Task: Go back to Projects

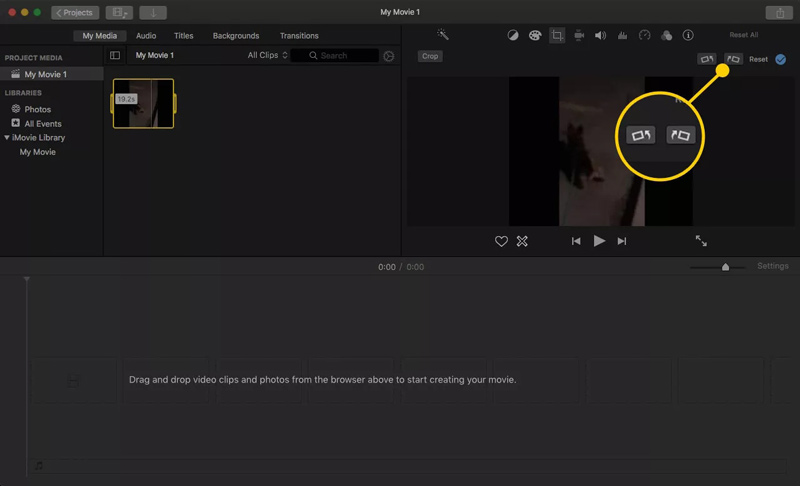Action: [x=75, y=12]
